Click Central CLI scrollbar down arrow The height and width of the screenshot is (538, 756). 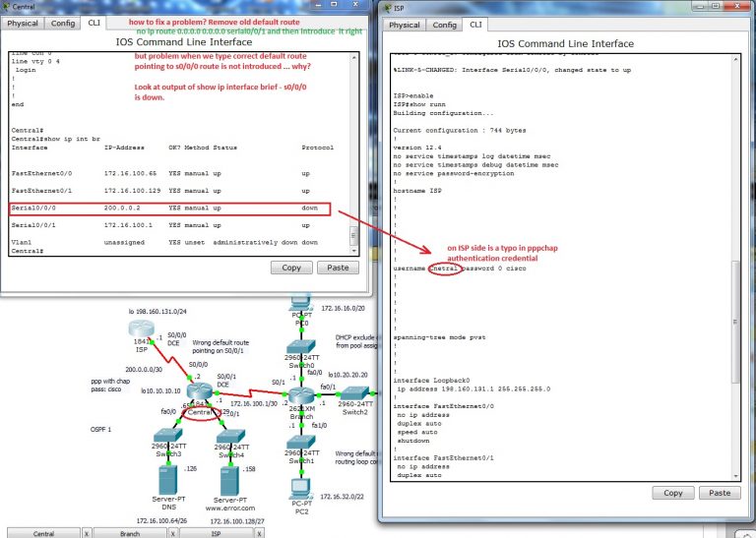coord(354,251)
